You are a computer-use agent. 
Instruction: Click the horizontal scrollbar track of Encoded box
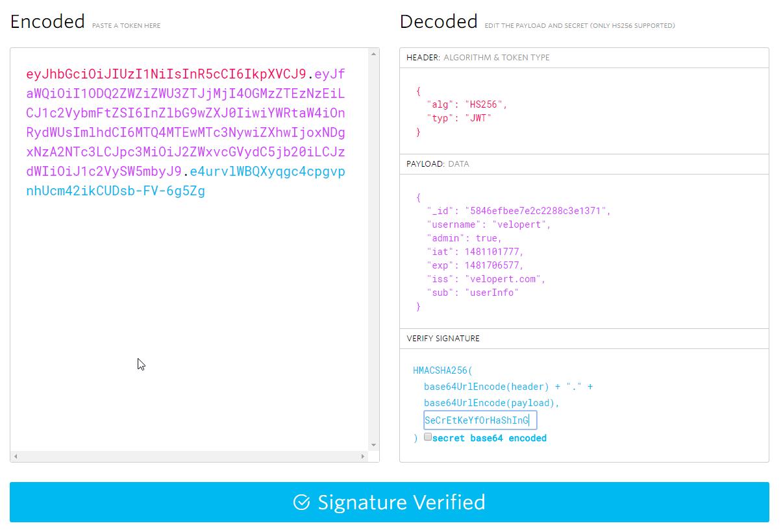point(188,456)
